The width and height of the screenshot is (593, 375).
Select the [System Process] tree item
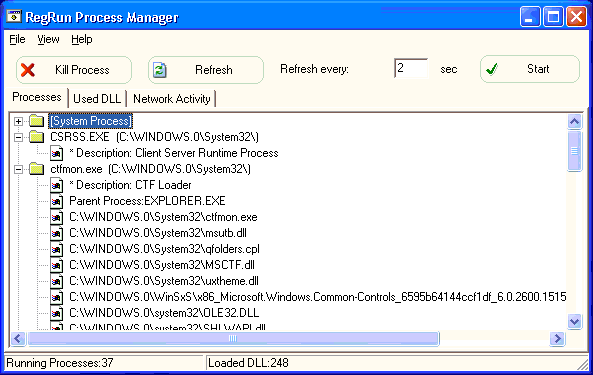[x=91, y=121]
